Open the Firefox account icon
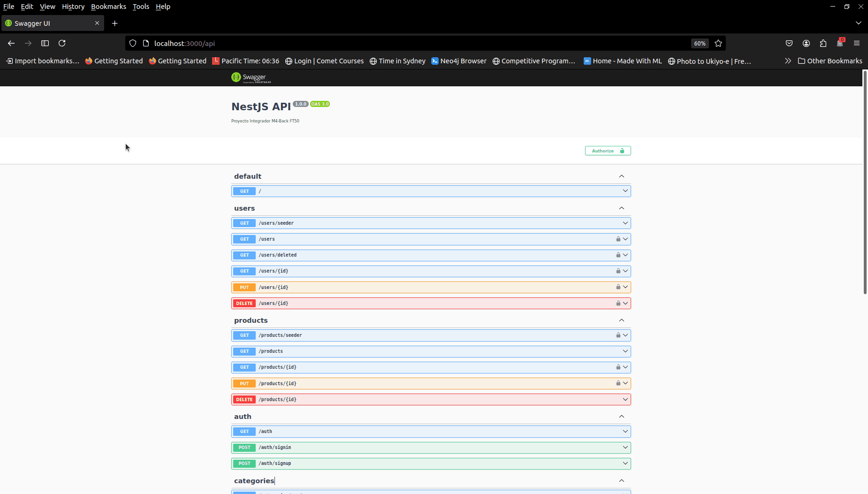This screenshot has height=494, width=868. [x=806, y=43]
